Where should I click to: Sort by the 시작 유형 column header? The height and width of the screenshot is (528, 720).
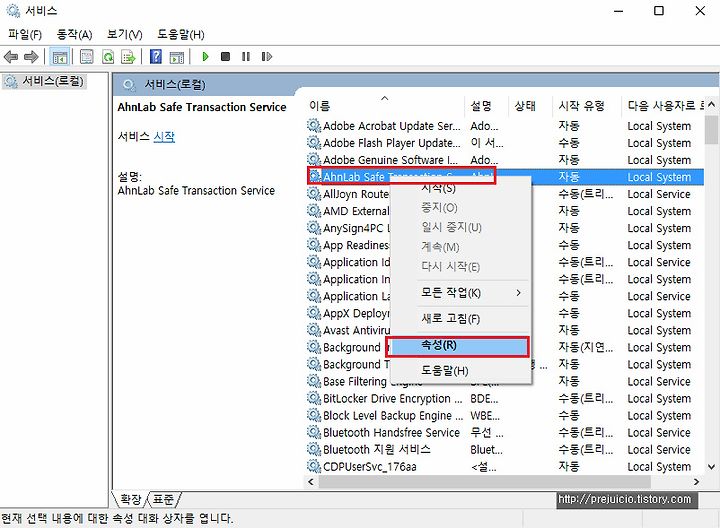pyautogui.click(x=586, y=106)
